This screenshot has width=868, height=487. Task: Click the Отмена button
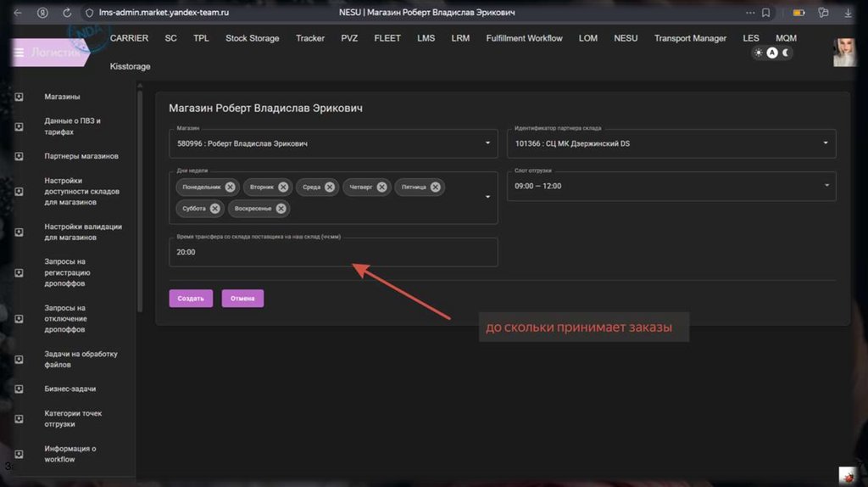[x=242, y=299]
